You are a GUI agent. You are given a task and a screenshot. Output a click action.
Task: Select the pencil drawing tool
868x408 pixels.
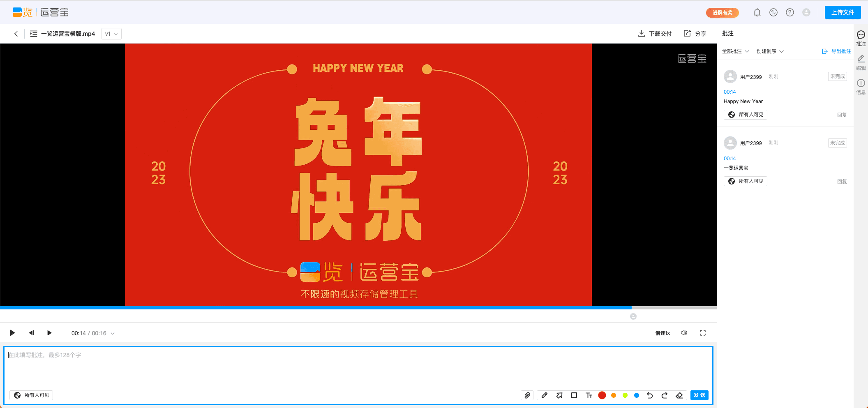(545, 395)
